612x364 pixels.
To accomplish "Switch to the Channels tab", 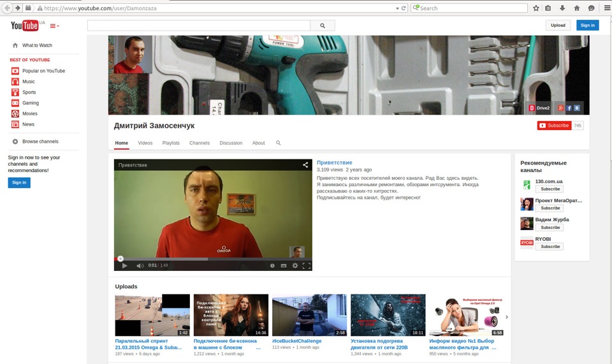I will point(200,143).
